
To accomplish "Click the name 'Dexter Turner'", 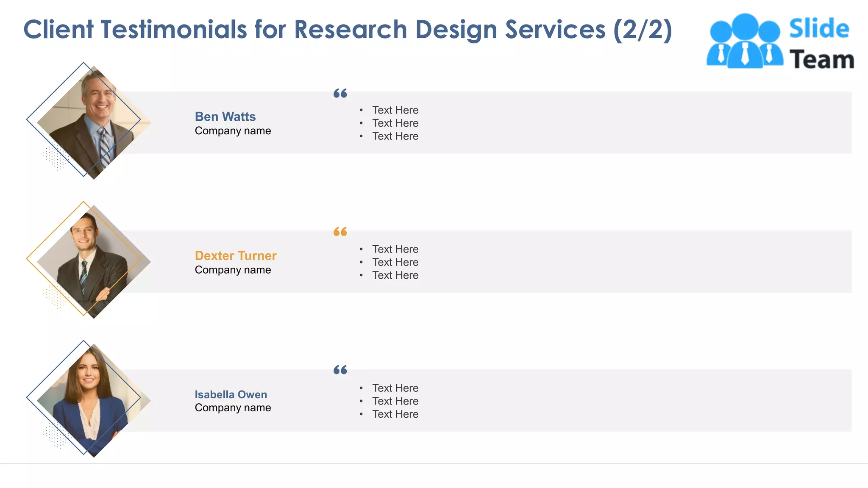I will (236, 255).
